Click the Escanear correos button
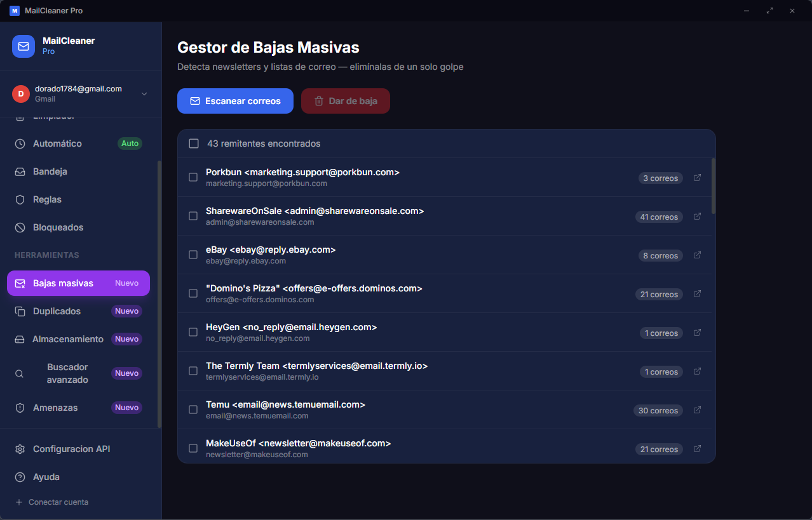The height and width of the screenshot is (520, 812). tap(235, 101)
